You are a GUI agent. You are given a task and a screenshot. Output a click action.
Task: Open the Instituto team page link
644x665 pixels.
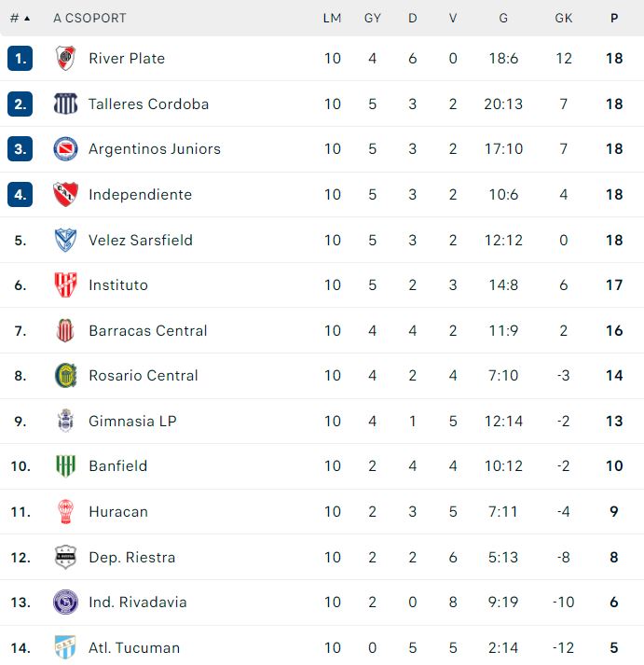click(118, 285)
